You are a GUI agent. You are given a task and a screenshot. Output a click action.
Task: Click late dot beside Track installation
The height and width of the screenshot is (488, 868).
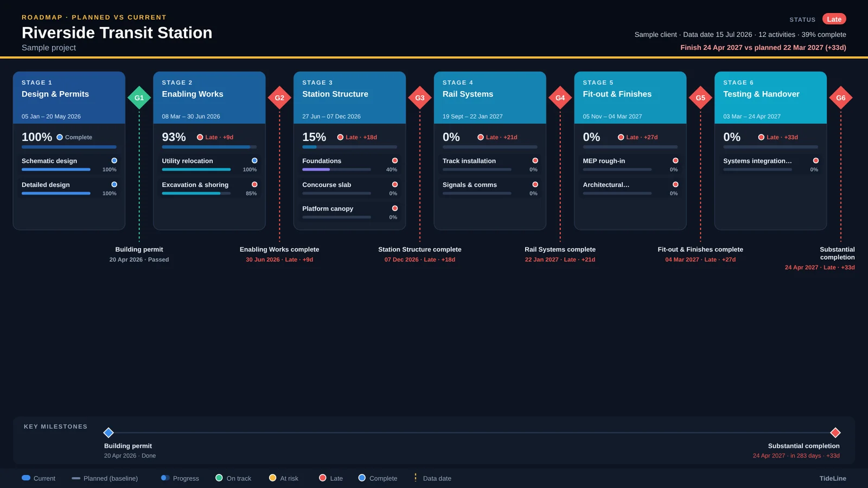[535, 160]
